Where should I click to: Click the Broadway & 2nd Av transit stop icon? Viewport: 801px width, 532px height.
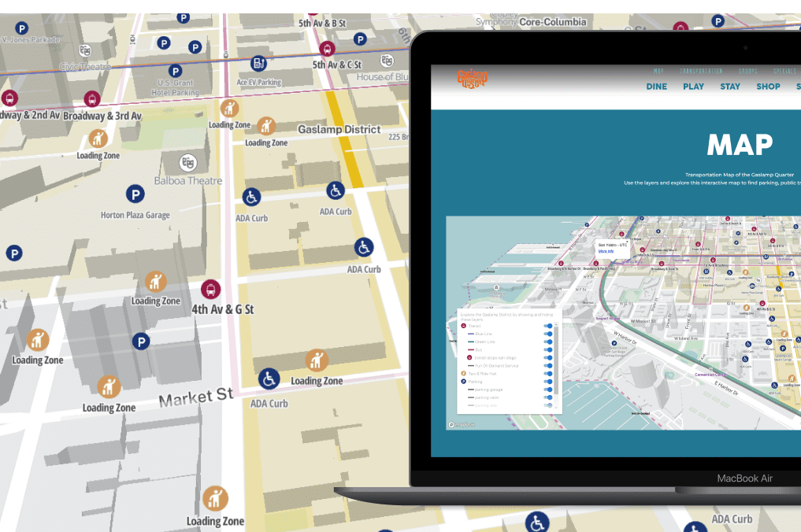point(9,98)
